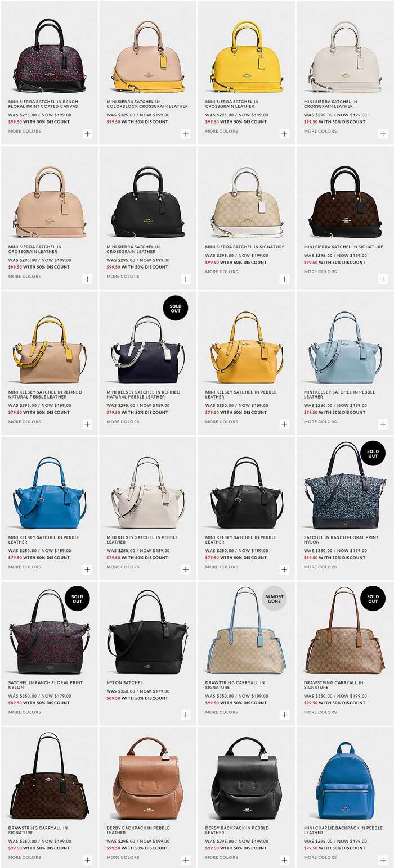Expand plus icon on floral Mini Sierra Satchel

point(87,134)
